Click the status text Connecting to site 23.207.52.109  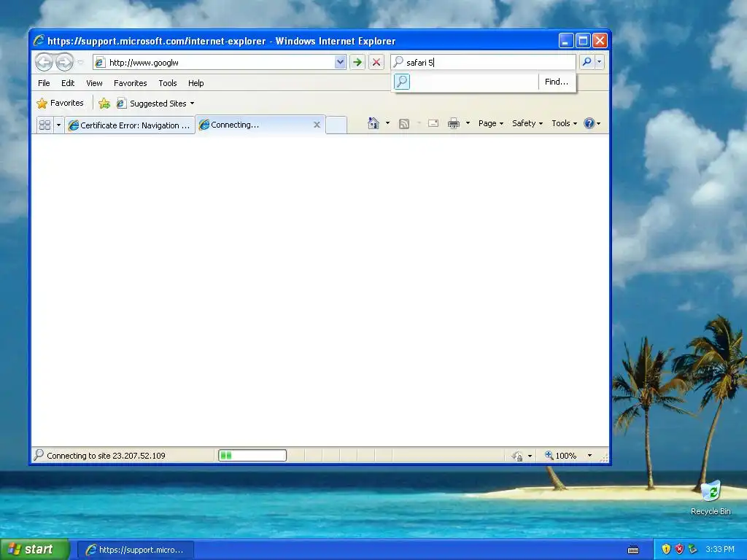[106, 456]
